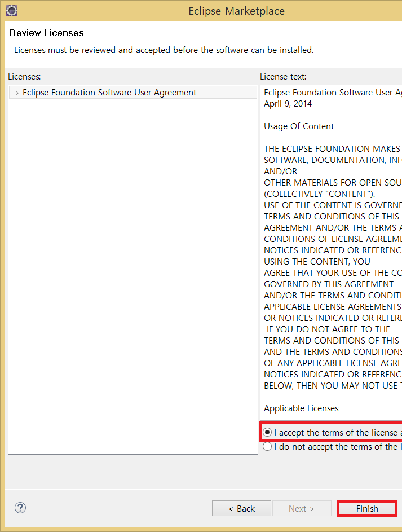Click the 'AND/OR' line in license text

(280, 172)
